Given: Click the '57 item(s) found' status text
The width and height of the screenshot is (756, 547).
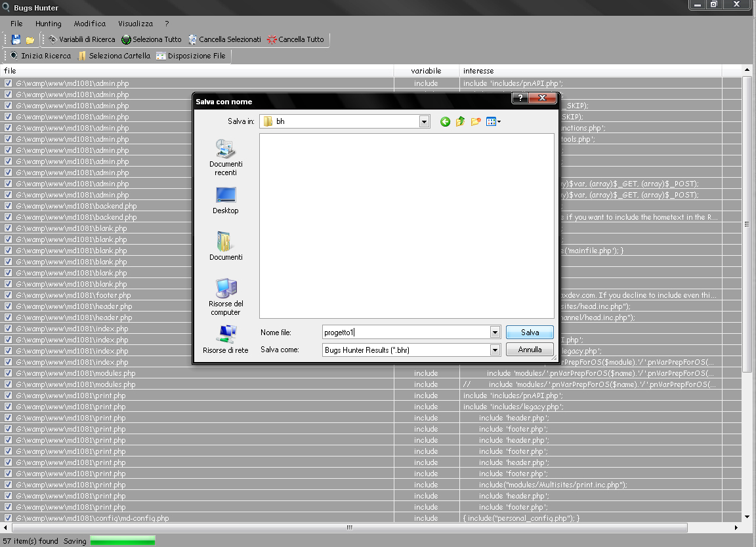Looking at the screenshot, I should [x=30, y=541].
